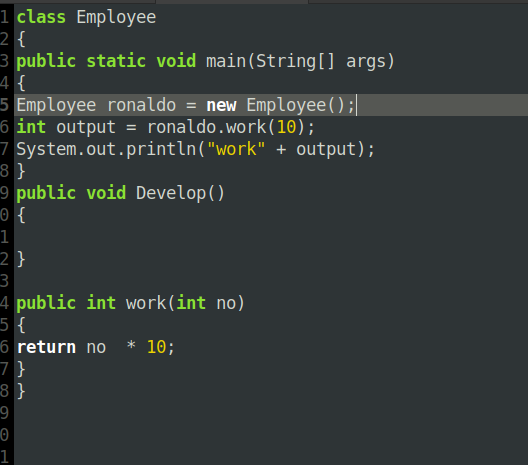Click the new keyword on line 5
The width and height of the screenshot is (528, 465).
click(x=221, y=106)
